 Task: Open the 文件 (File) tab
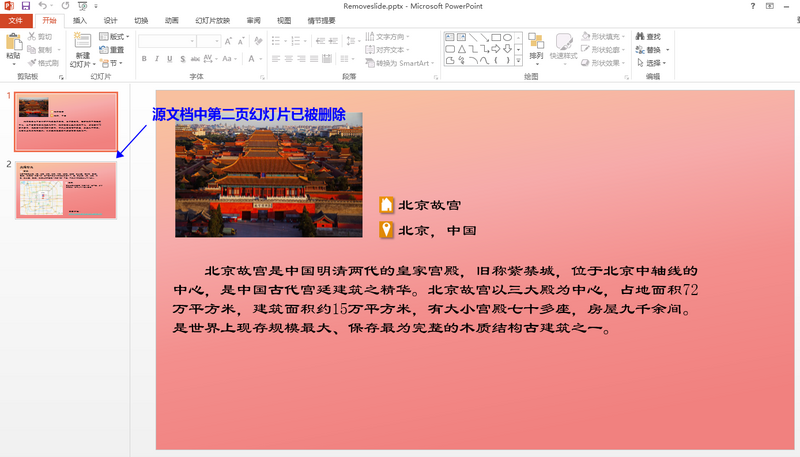tap(16, 20)
